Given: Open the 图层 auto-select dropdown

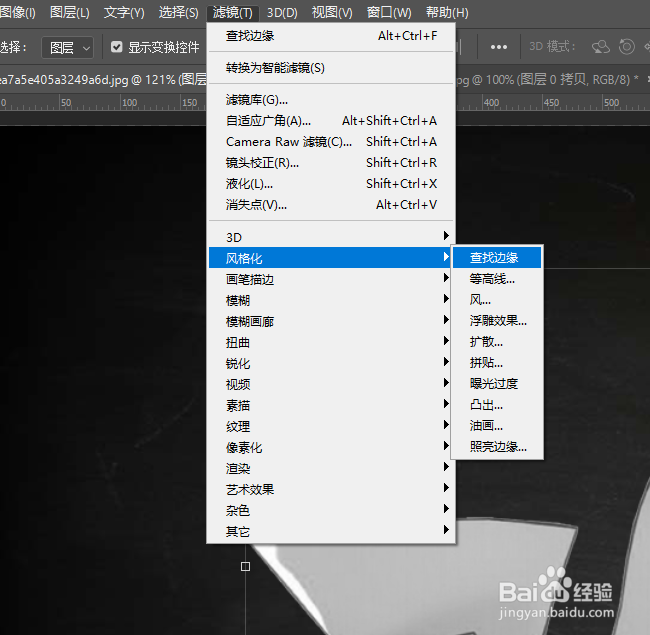Looking at the screenshot, I should coord(68,48).
